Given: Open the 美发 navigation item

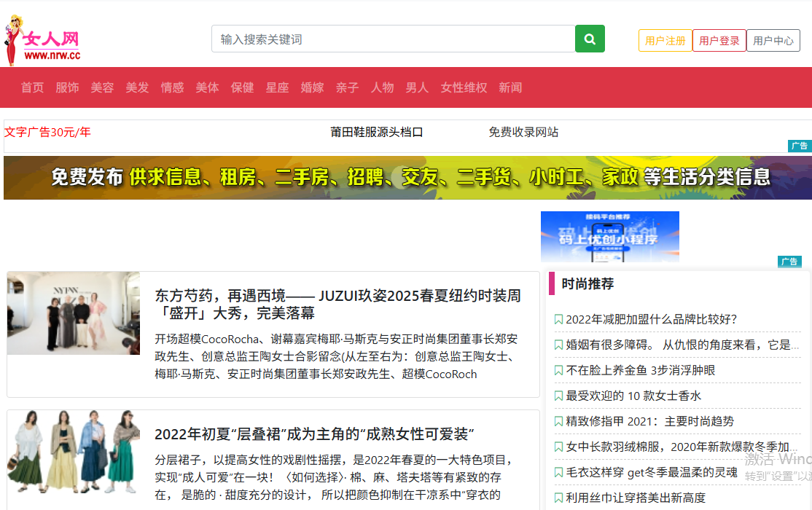Looking at the screenshot, I should (137, 87).
